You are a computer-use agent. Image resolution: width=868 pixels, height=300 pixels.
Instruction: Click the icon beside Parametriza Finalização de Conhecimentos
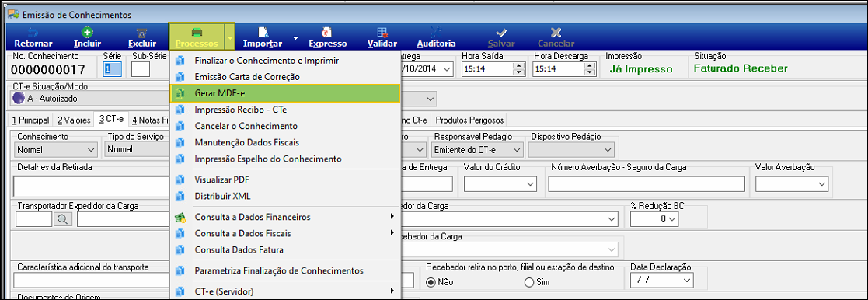pyautogui.click(x=180, y=271)
